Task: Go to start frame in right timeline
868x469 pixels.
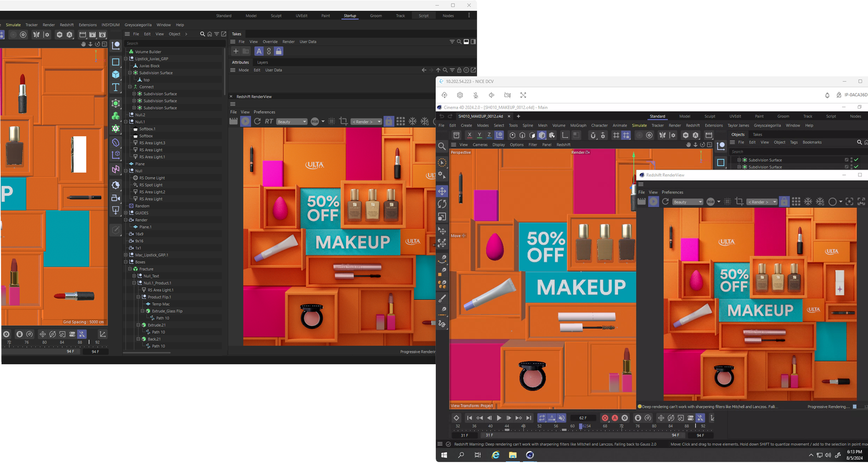Action: [470, 418]
